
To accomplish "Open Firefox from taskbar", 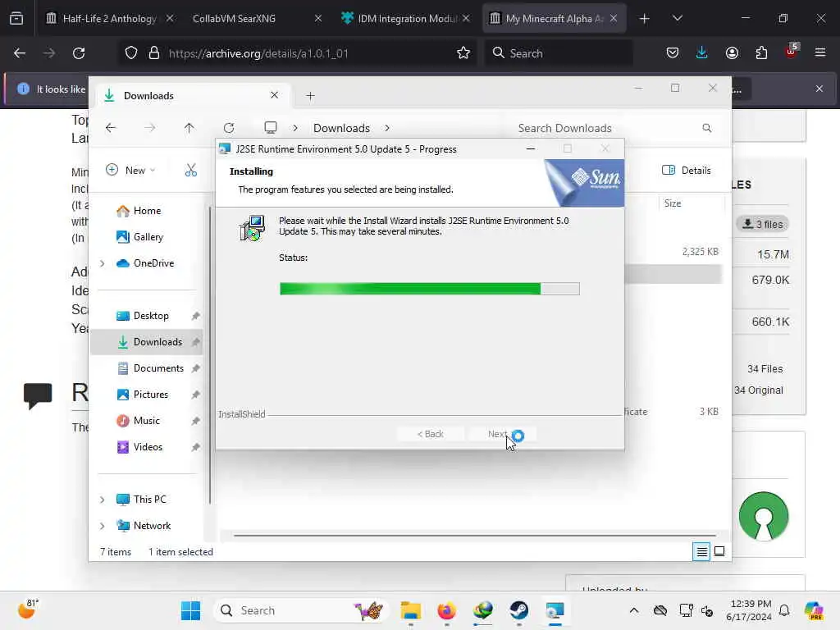I will click(x=447, y=610).
